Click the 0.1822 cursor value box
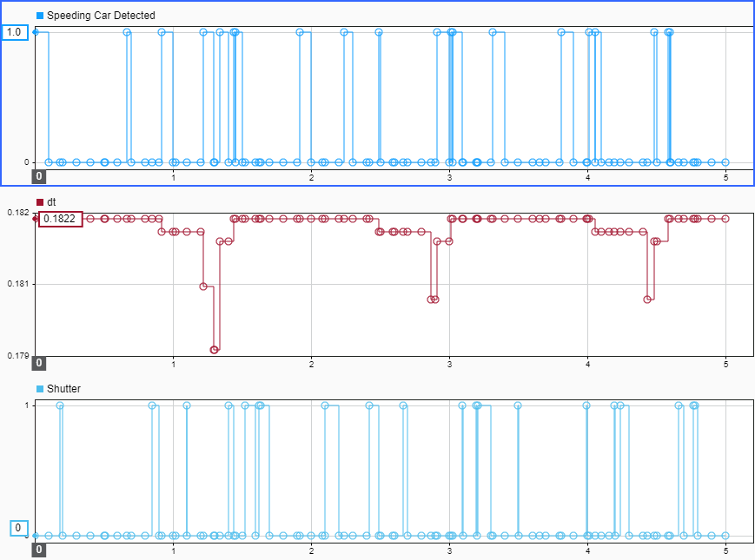Viewport: 755px width, 560px height. (60, 219)
